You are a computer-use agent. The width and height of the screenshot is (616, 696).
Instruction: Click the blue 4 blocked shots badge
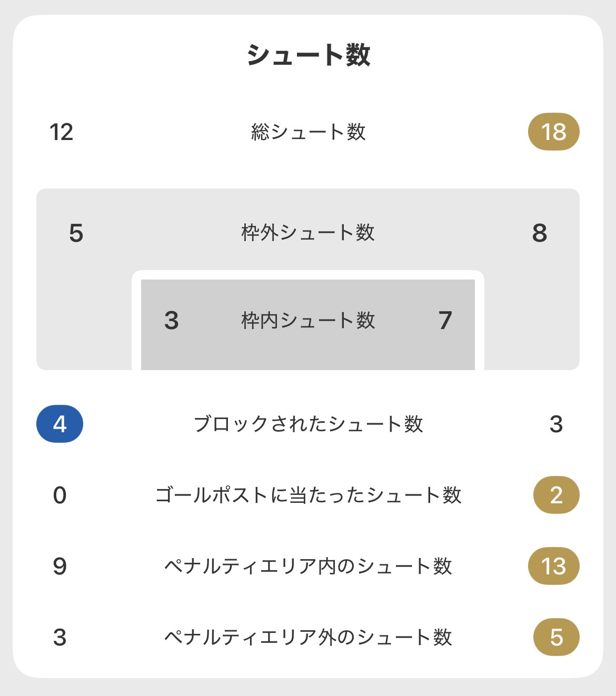(59, 424)
